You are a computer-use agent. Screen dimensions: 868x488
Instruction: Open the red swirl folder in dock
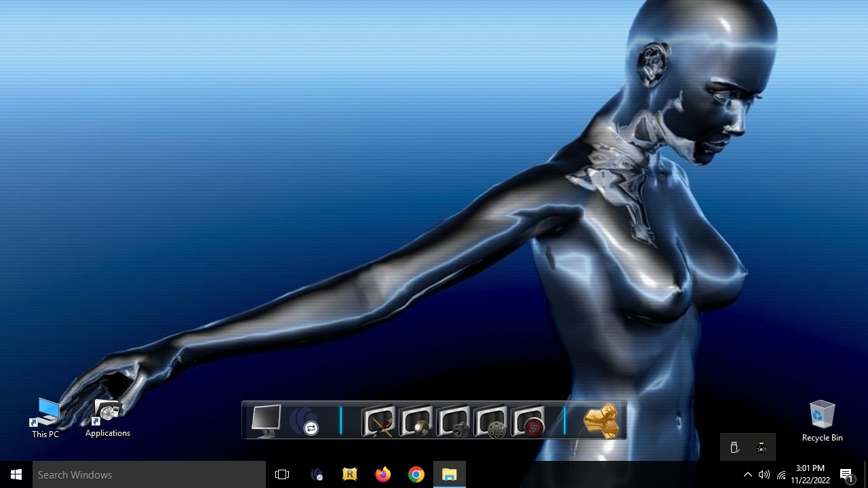click(x=528, y=421)
